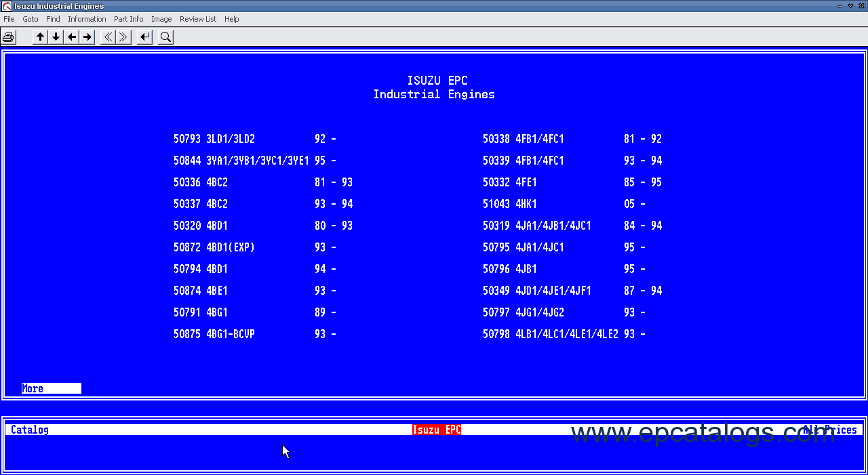868x475 pixels.
Task: Select catalog 50797 4JG1/4JG2
Action: coord(564,312)
